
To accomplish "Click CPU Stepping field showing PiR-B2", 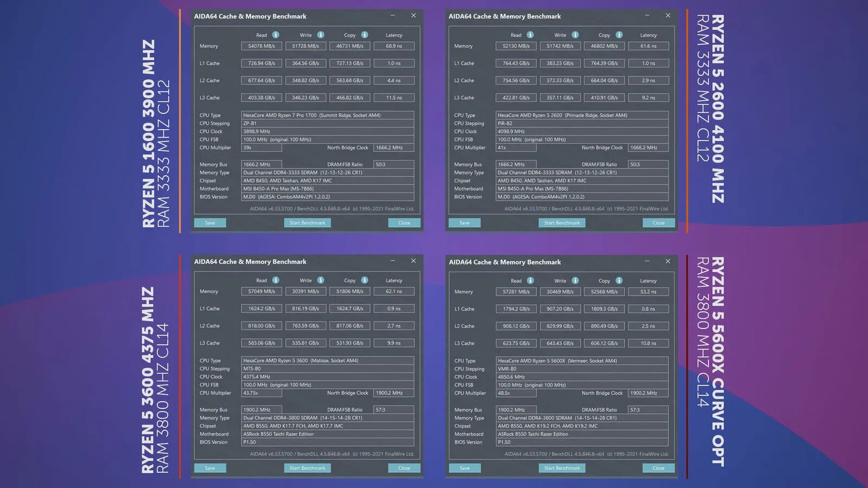I will [582, 123].
